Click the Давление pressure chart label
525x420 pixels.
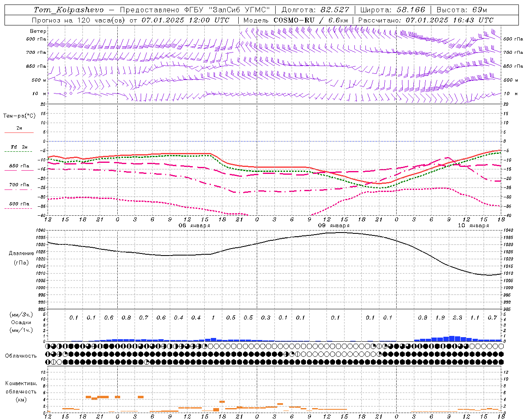point(21,253)
